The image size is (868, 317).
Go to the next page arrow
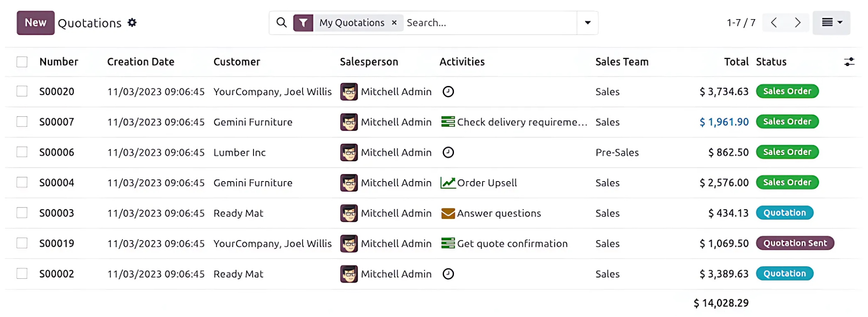click(797, 23)
